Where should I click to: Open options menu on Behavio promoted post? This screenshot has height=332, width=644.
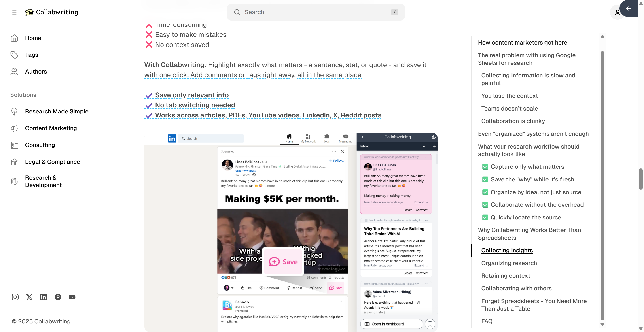[x=341, y=301]
